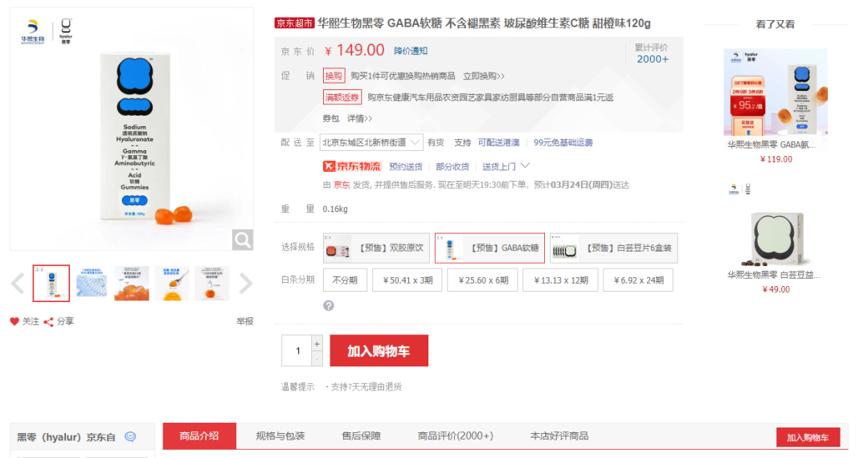Open recommended GABA product image priced ¥119.00
The image size is (868, 458).
pyautogui.click(x=776, y=92)
